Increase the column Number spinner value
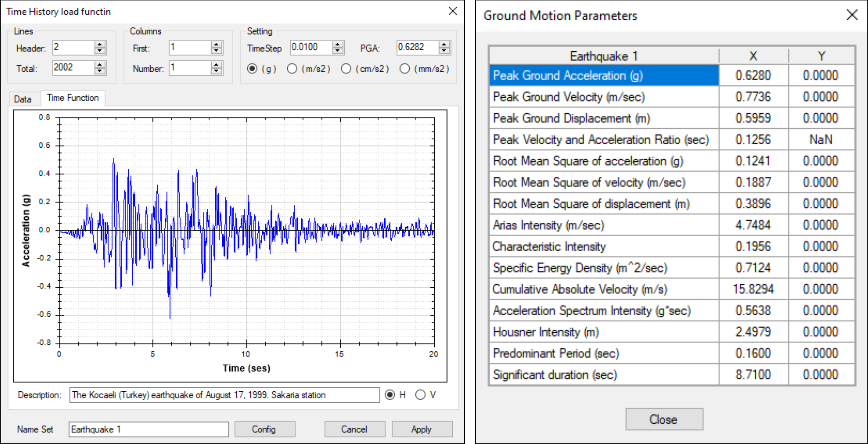The height and width of the screenshot is (444, 868). pos(216,65)
